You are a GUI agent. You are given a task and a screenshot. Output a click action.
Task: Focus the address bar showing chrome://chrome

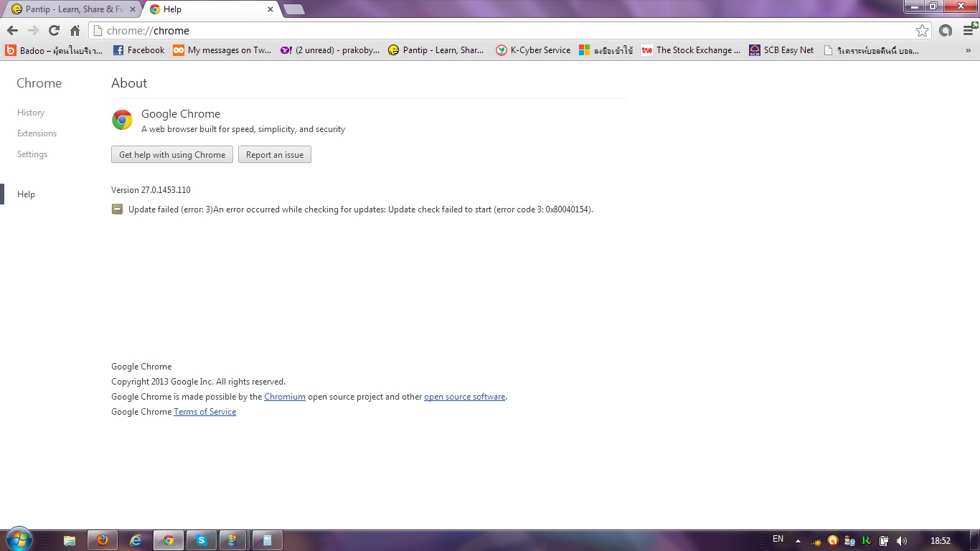(x=502, y=31)
